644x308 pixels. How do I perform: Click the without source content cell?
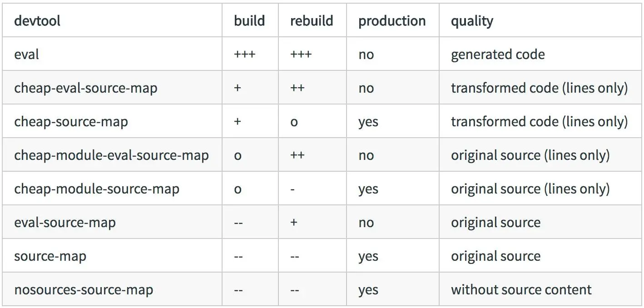(x=521, y=290)
